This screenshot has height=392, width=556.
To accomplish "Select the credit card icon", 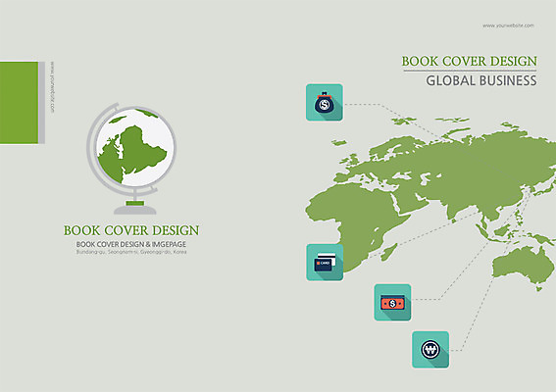I will pyautogui.click(x=325, y=263).
